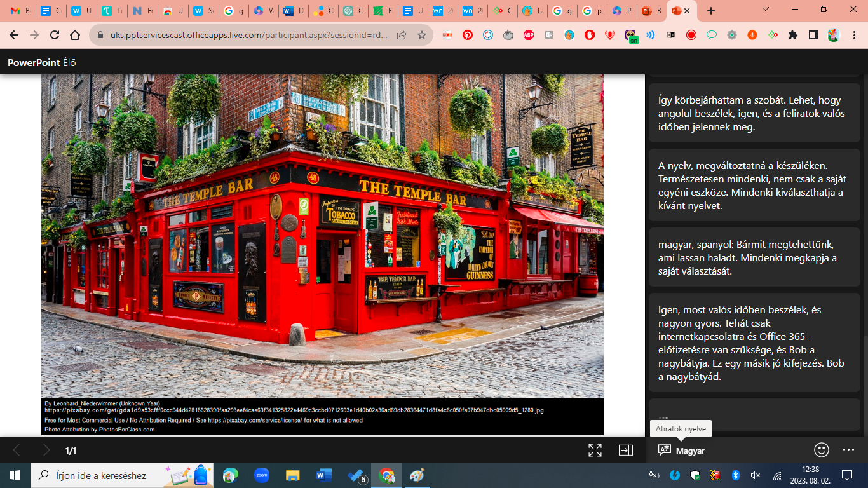This screenshot has height=488, width=868.
Task: Open the Windows Start menu
Action: 15,475
